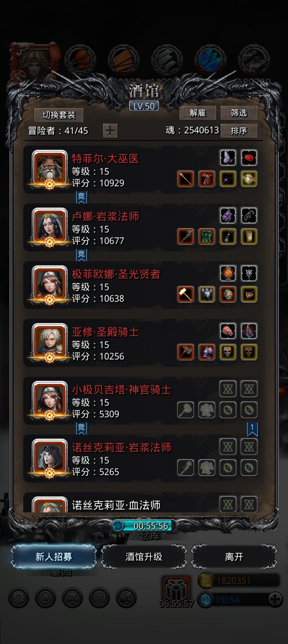The image size is (288, 644).
Task: Click the 解雇 dismiss button
Action: coord(198,113)
